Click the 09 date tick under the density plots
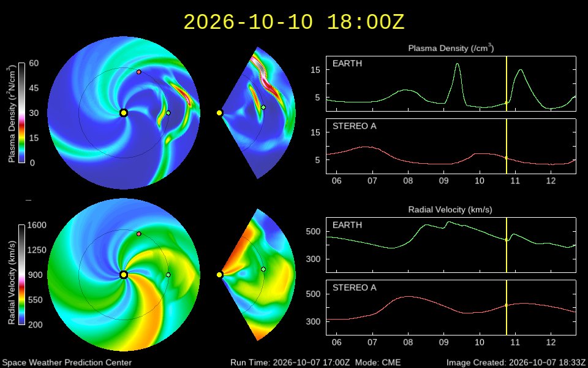The image size is (588, 368). click(x=443, y=180)
